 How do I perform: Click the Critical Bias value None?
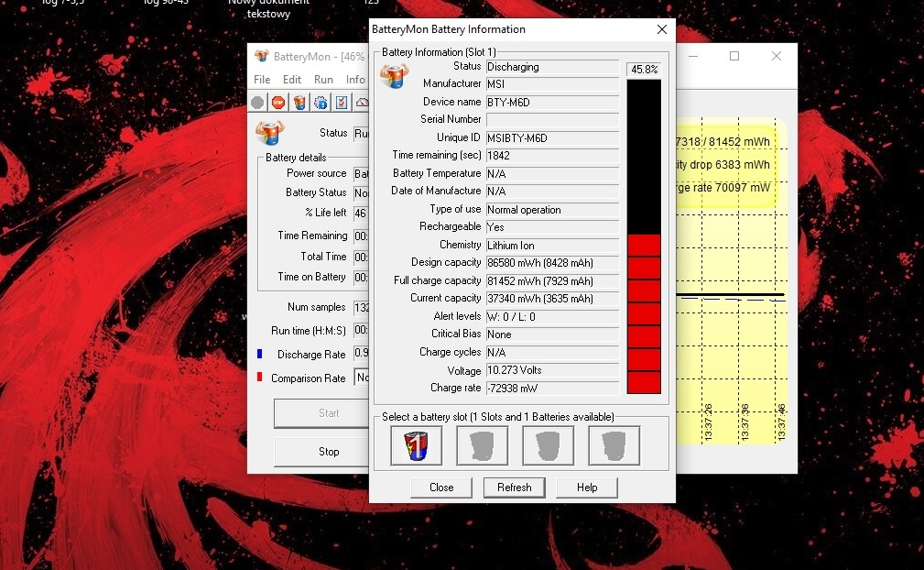point(552,334)
